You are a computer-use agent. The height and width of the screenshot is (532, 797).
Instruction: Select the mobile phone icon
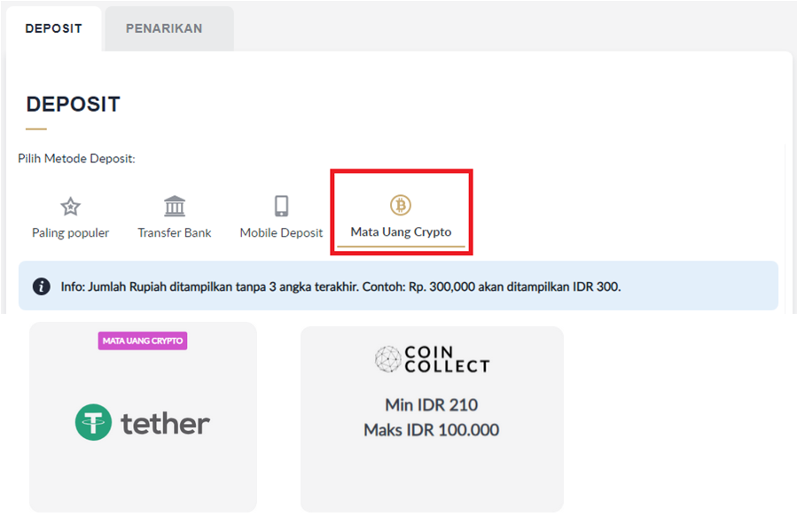(281, 207)
